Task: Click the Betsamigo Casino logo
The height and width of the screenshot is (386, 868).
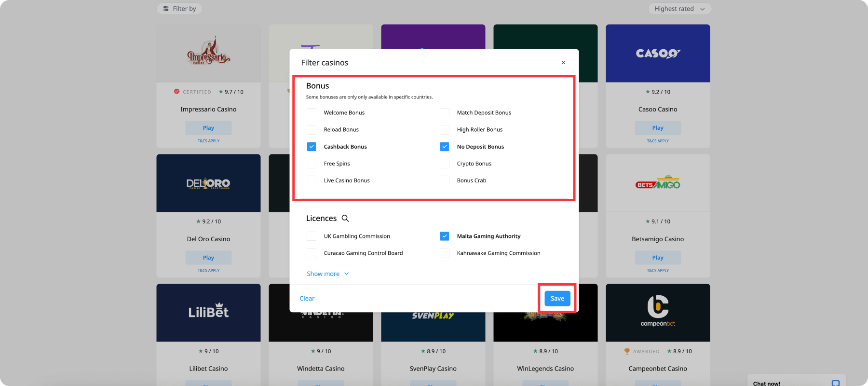Action: click(x=658, y=183)
